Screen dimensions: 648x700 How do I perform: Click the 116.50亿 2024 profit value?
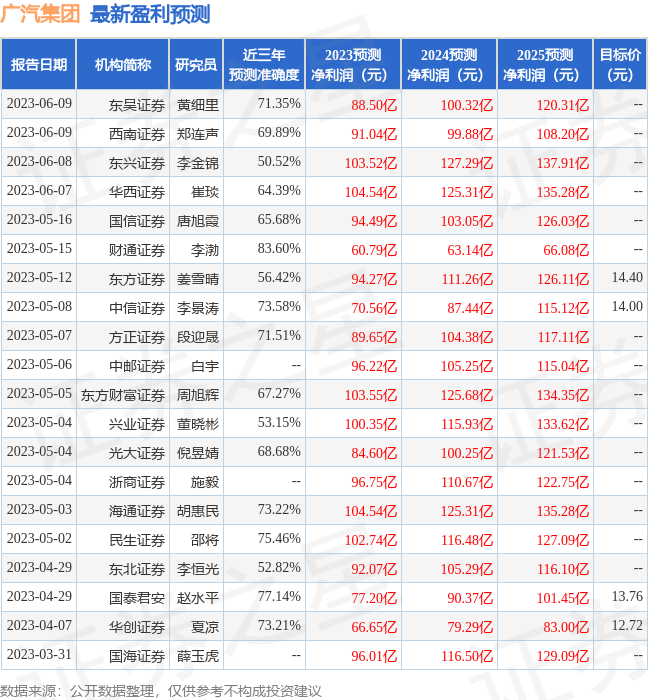(467, 657)
